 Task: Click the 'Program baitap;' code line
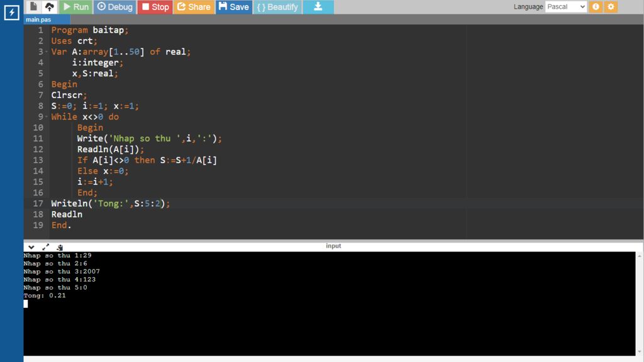89,30
